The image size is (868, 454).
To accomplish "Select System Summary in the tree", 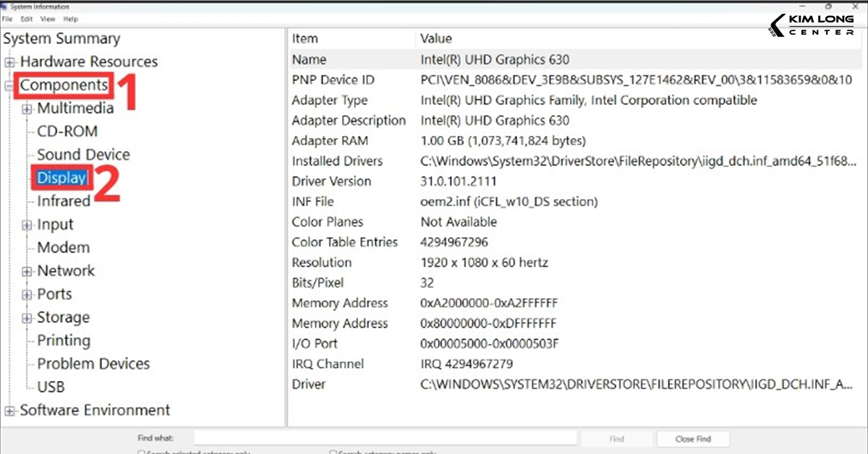I will click(x=63, y=38).
